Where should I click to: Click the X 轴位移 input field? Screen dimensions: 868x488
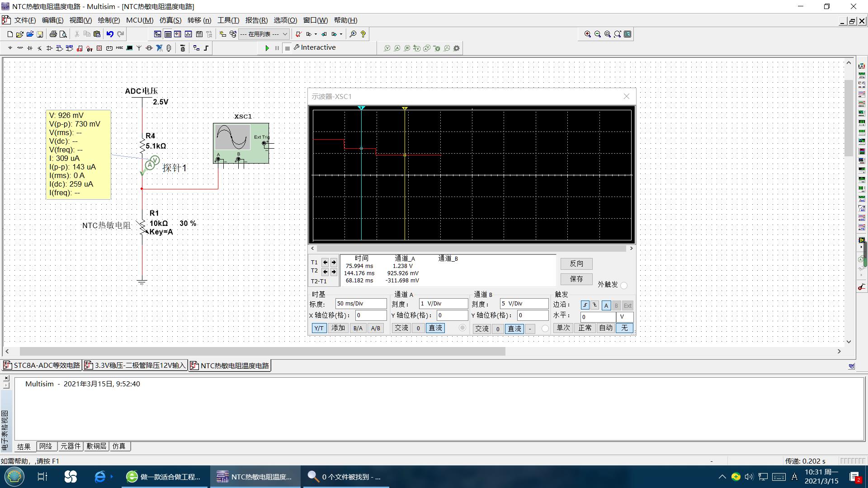tap(371, 315)
